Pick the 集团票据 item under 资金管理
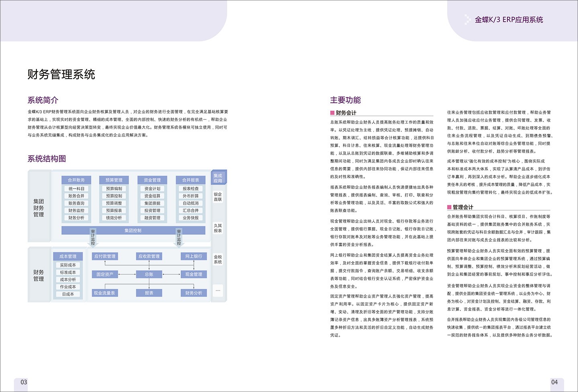Screen dimensions: 578x392 pyautogui.click(x=152, y=203)
